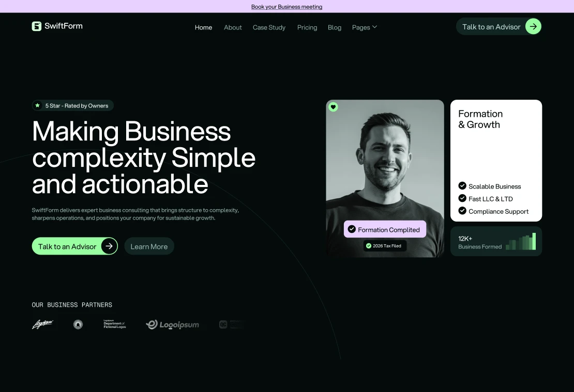Click the large Logoipsum wordmark partner logo
Image resolution: width=574 pixels, height=392 pixels.
tap(172, 324)
